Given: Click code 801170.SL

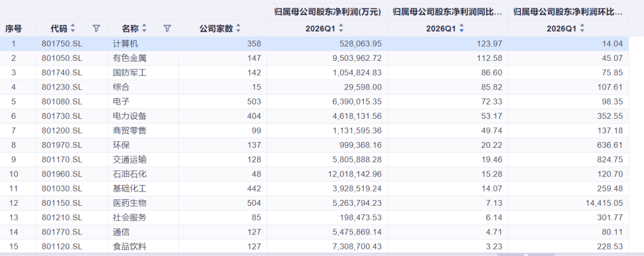Looking at the screenshot, I should (62, 159).
